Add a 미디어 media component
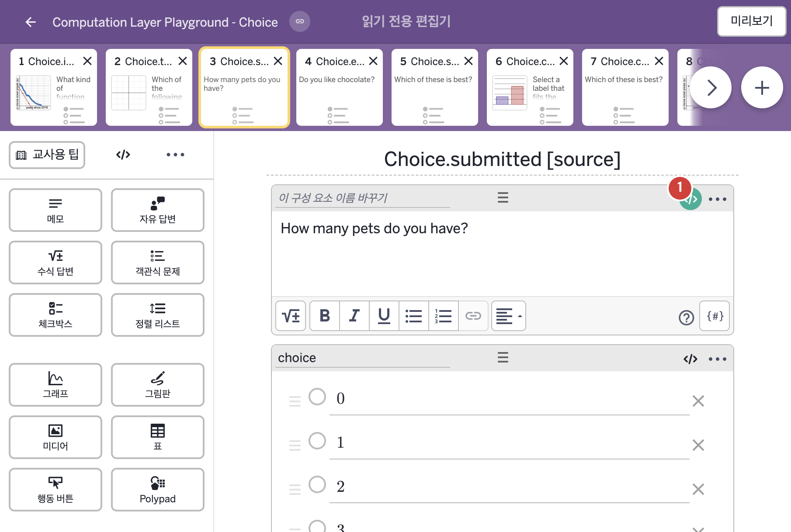 point(56,437)
